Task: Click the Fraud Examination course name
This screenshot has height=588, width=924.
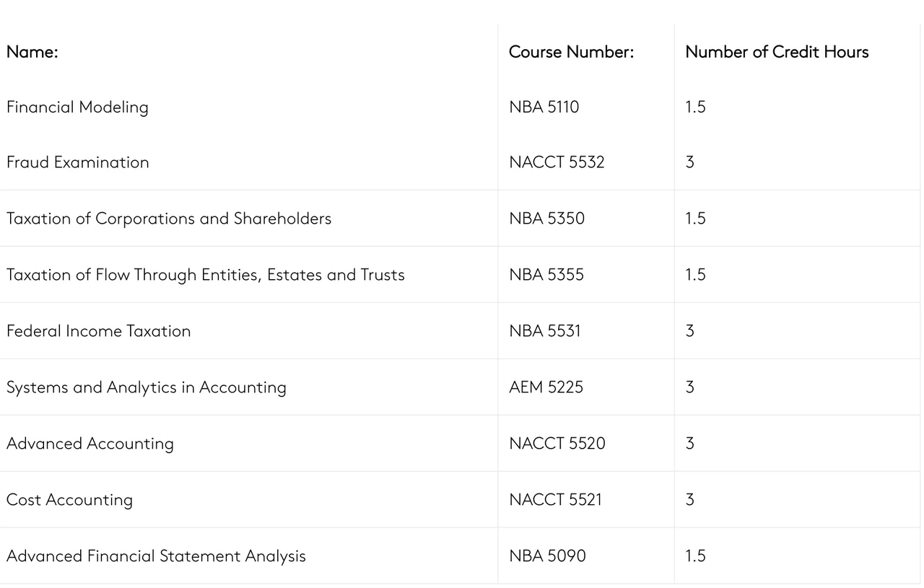Action: click(78, 162)
